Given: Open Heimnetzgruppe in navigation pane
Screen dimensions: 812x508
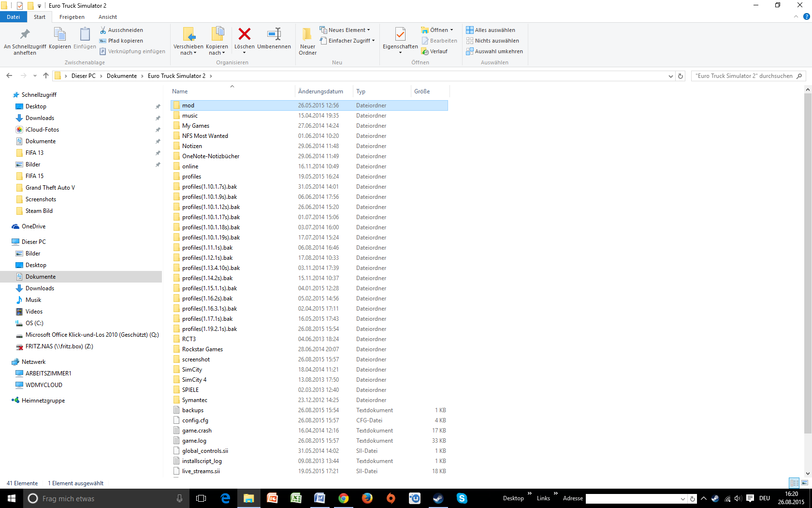Looking at the screenshot, I should [43, 401].
